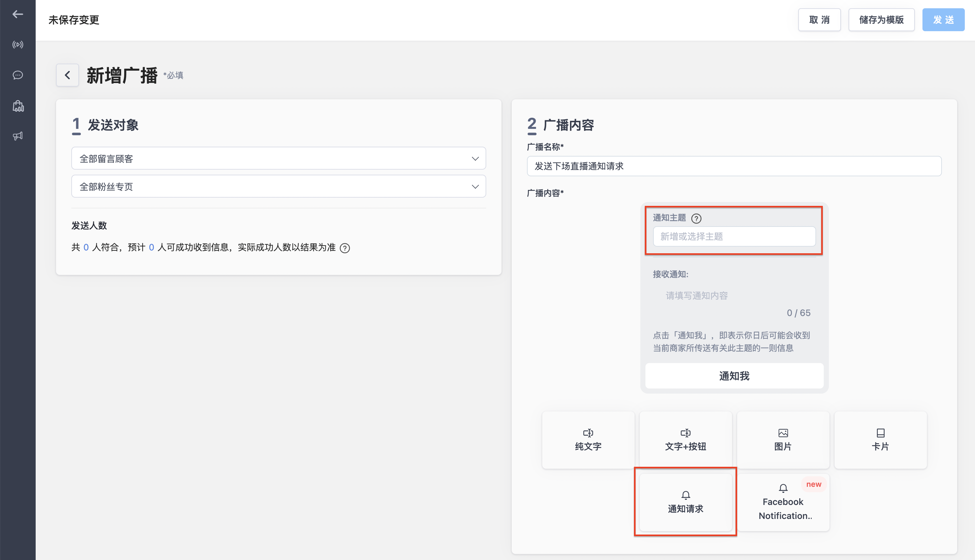Click the 发送对象 section heading

point(113,125)
